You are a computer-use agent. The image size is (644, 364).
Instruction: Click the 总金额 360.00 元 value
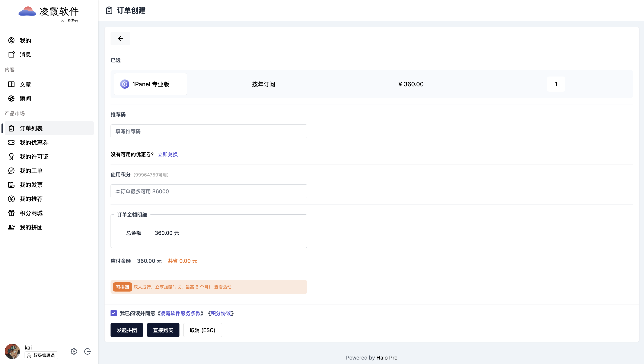pyautogui.click(x=167, y=233)
